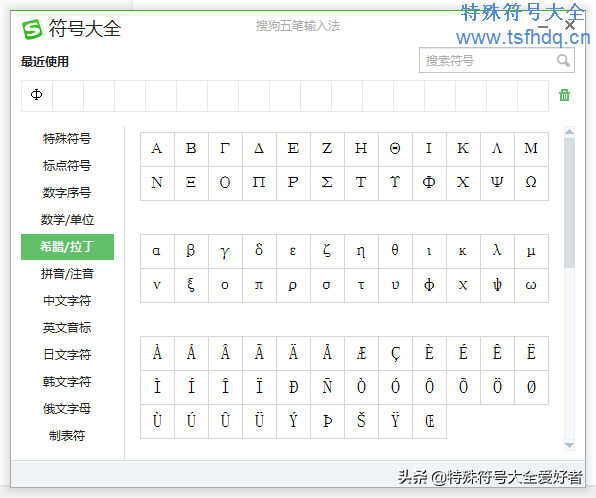Insert capital Φ in the uppercase Greek grid
Image resolution: width=596 pixels, height=498 pixels.
(429, 183)
